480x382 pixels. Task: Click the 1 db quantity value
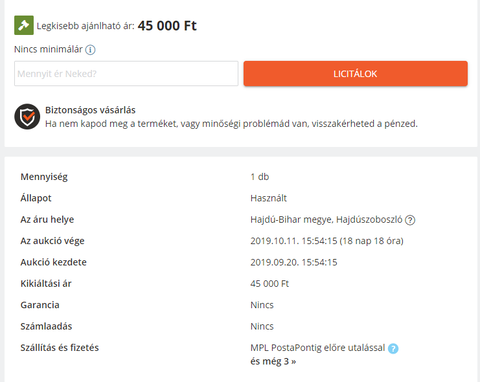(x=260, y=177)
